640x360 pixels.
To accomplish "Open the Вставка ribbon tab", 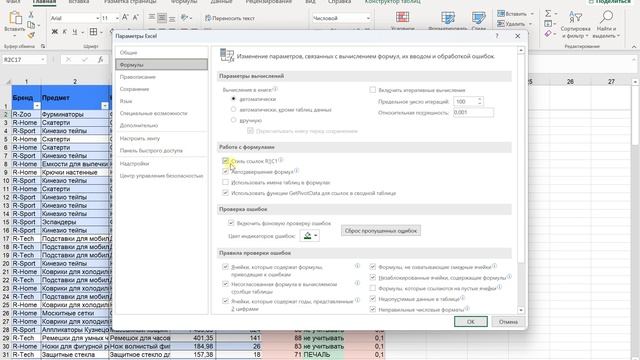I will point(79,2).
